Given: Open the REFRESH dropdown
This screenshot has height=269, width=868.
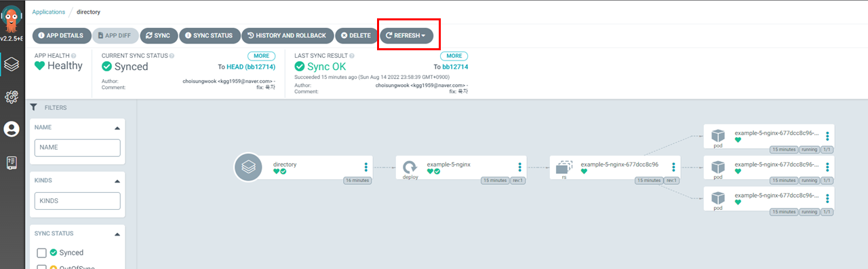Looking at the screenshot, I should coord(406,35).
